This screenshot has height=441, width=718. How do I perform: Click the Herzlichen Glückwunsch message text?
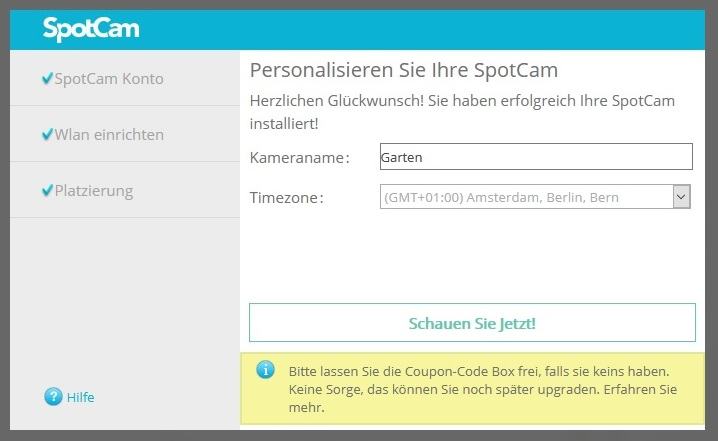click(462, 112)
